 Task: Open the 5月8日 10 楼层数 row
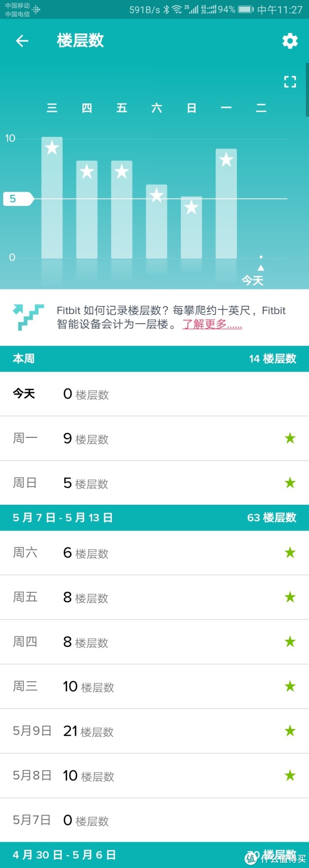pyautogui.click(x=154, y=775)
